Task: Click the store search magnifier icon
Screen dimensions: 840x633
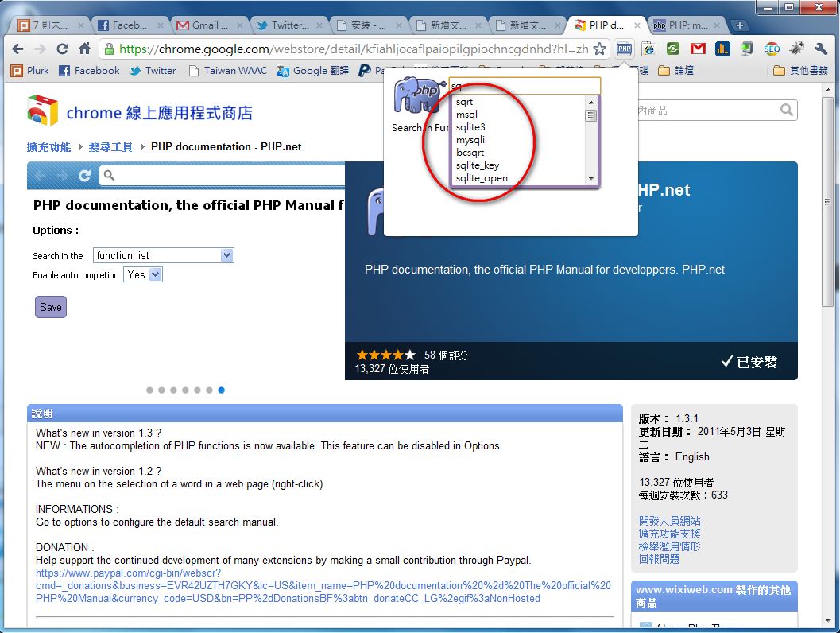Action: (787, 111)
